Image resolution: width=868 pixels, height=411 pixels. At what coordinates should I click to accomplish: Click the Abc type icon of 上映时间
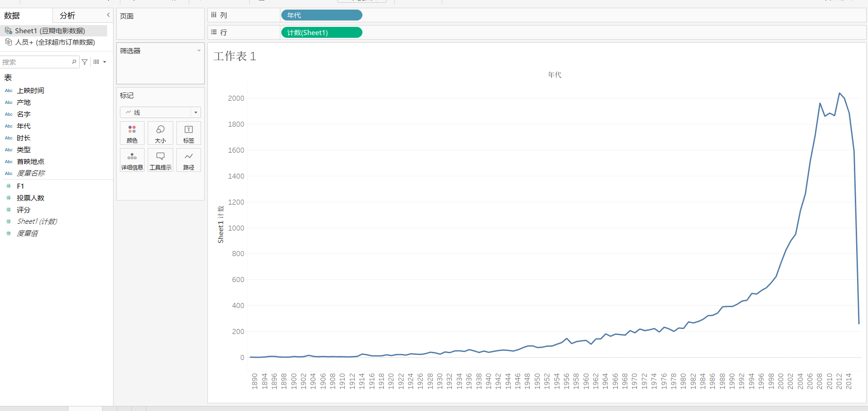pyautogui.click(x=9, y=91)
